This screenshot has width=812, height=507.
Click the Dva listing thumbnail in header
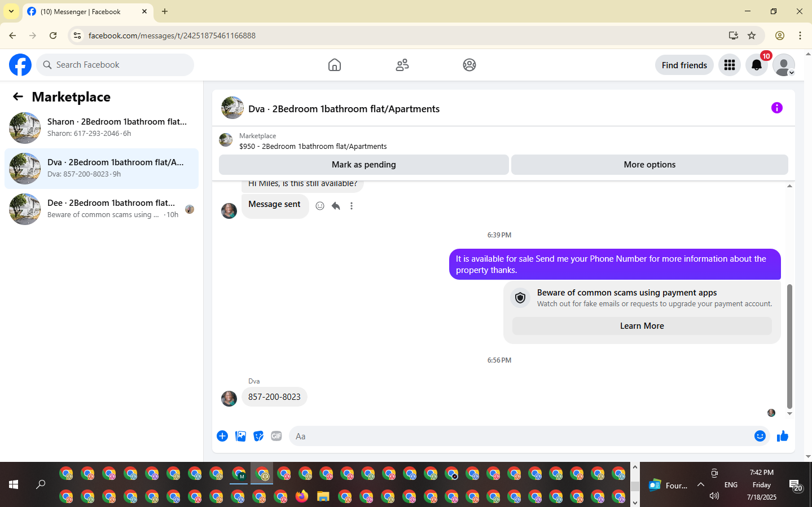[232, 108]
